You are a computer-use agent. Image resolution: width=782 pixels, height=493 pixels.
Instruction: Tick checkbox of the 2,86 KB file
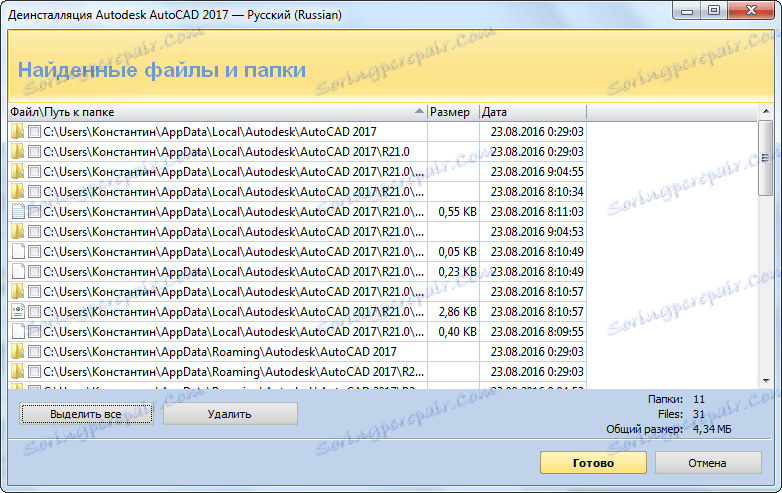pyautogui.click(x=34, y=312)
